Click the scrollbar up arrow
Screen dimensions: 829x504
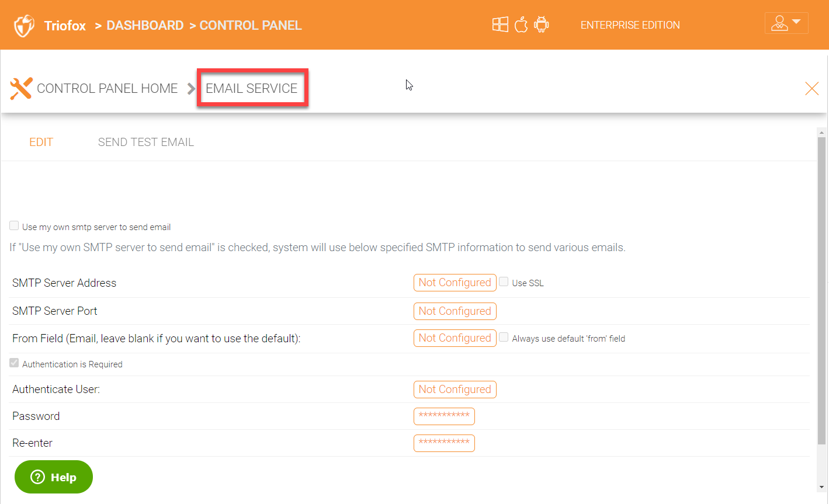coord(821,133)
